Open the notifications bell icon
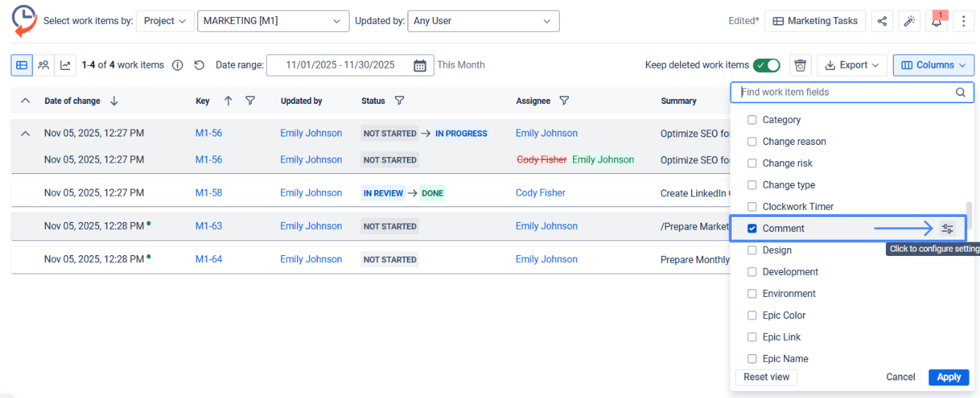The height and width of the screenshot is (398, 980). click(x=936, y=21)
